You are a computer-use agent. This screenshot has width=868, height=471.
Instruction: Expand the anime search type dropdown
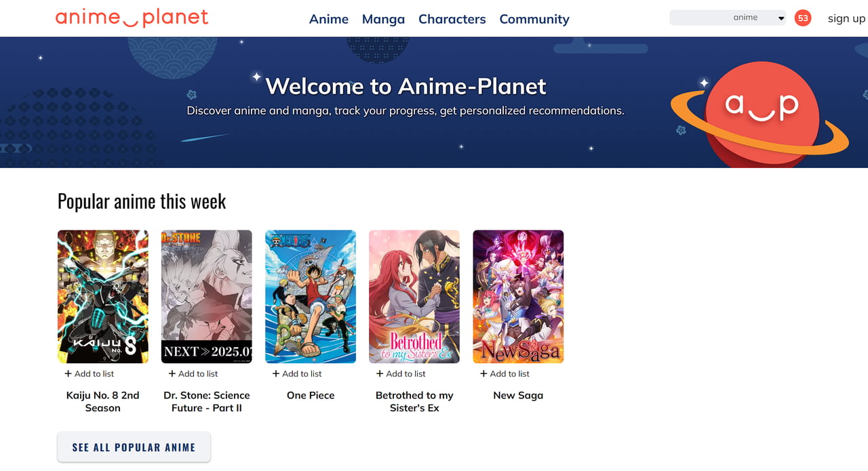click(x=757, y=18)
